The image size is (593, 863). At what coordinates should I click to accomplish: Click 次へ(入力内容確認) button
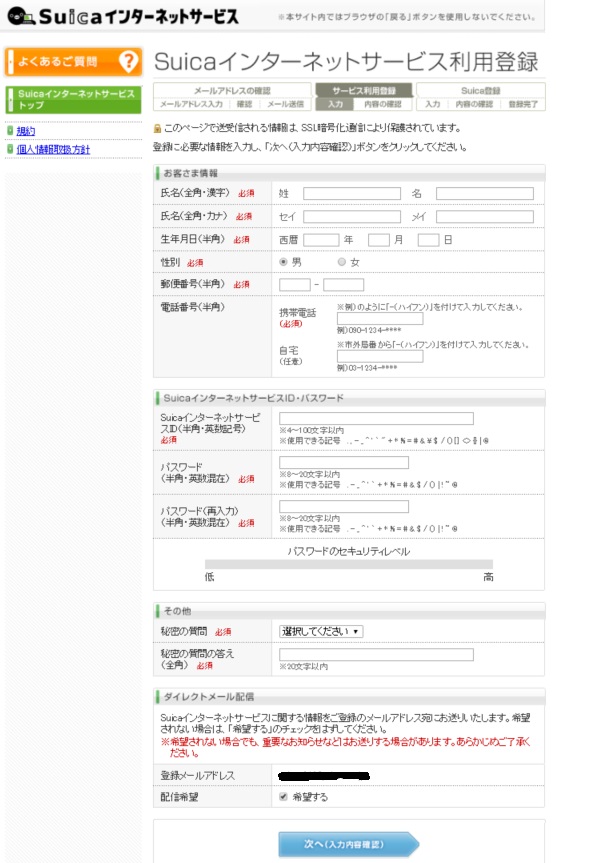click(349, 844)
